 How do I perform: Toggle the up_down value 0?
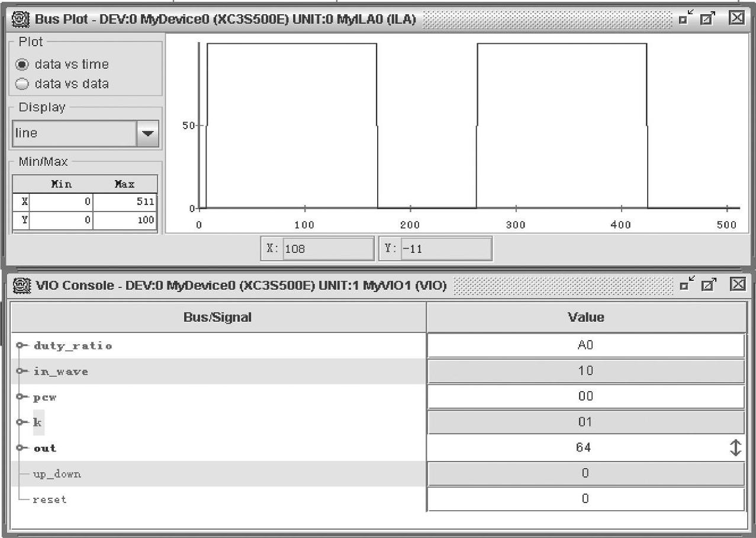click(x=586, y=473)
